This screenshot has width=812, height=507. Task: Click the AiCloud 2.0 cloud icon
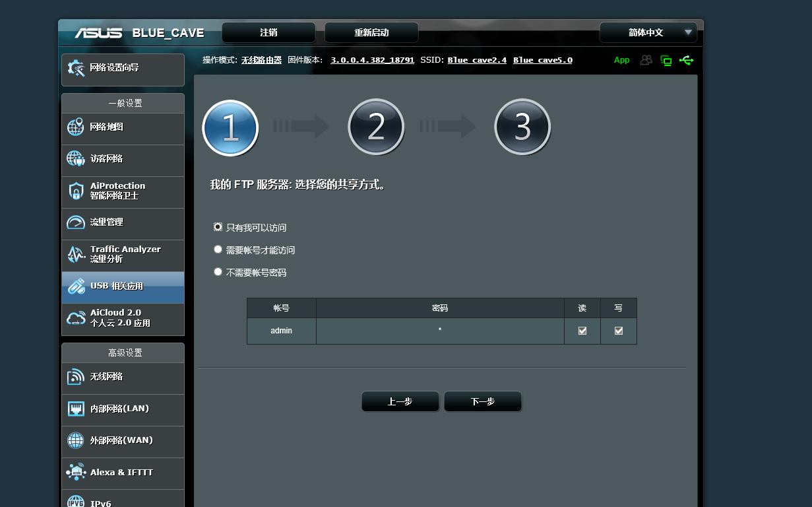[76, 318]
